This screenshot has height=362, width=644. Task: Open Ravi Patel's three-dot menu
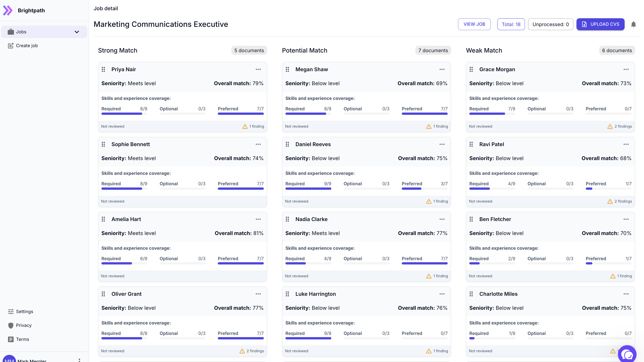tap(626, 144)
